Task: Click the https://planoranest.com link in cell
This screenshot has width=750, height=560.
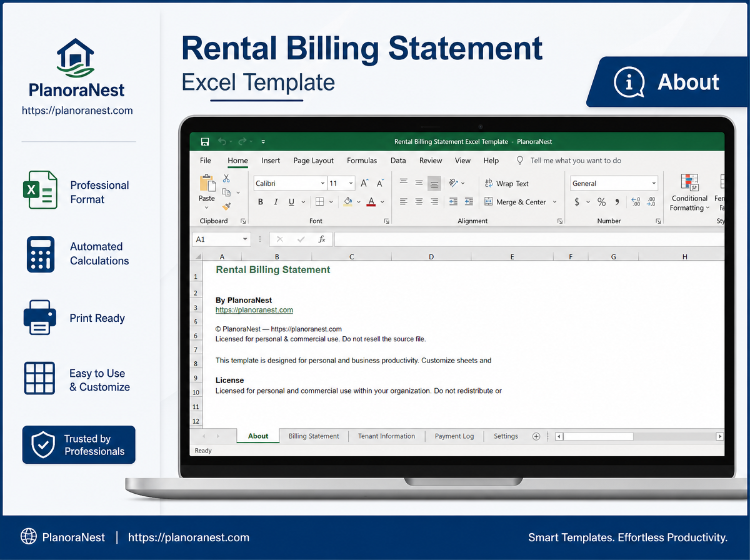Action: tap(254, 310)
